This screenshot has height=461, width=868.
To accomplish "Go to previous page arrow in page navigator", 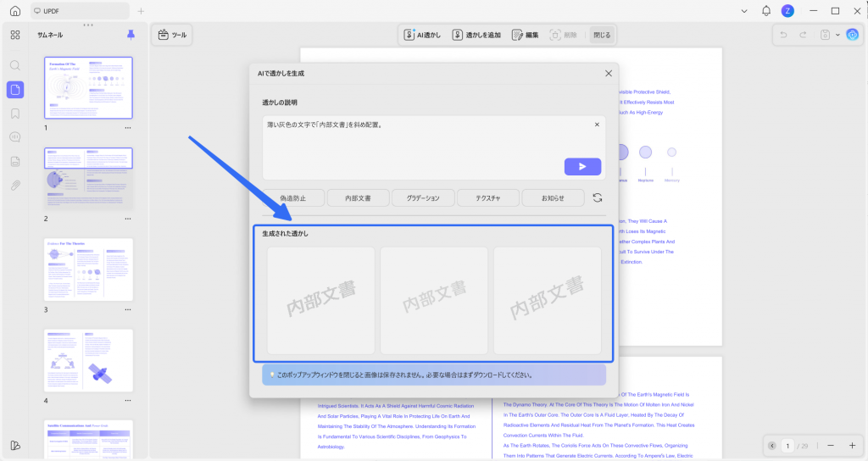I will pos(772,446).
